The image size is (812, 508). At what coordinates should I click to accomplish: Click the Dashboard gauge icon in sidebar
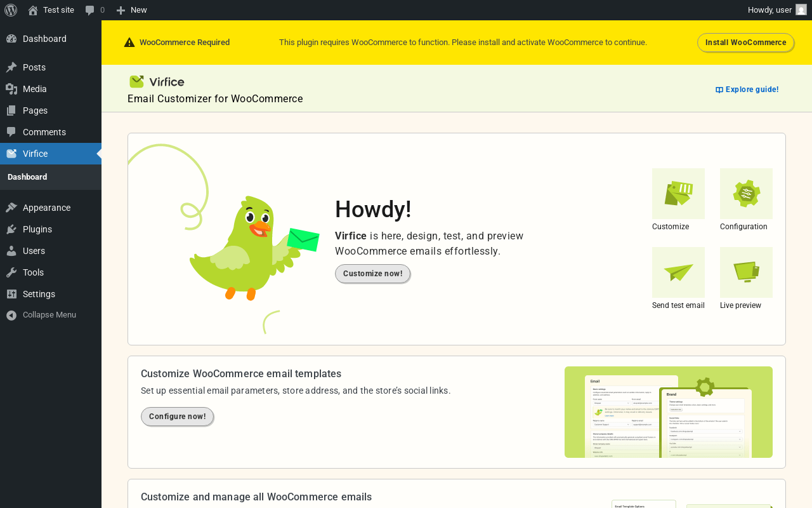[x=11, y=39]
